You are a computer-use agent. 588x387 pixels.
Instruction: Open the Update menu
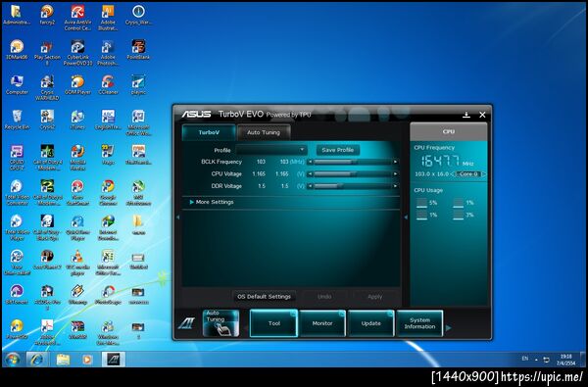click(x=370, y=323)
